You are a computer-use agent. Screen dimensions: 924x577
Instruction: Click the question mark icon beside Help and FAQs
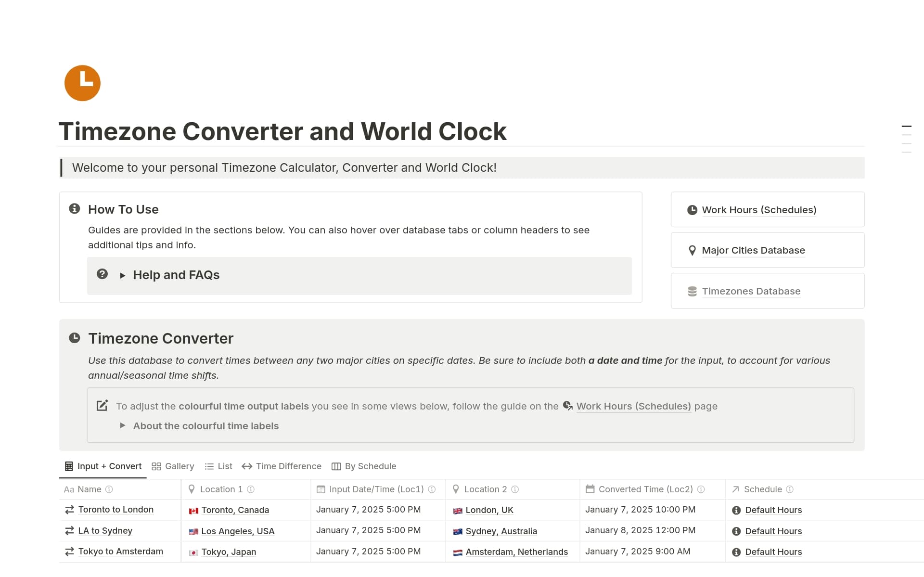point(102,274)
